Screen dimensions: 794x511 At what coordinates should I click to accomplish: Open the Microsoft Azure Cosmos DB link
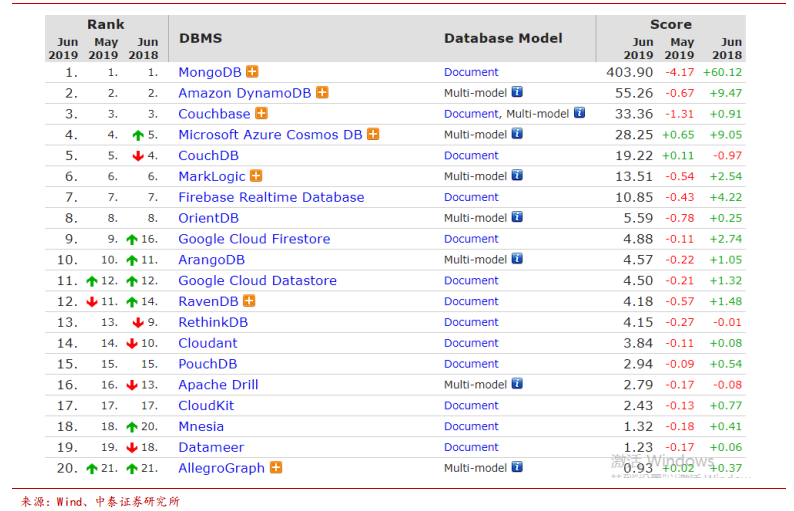pos(270,135)
